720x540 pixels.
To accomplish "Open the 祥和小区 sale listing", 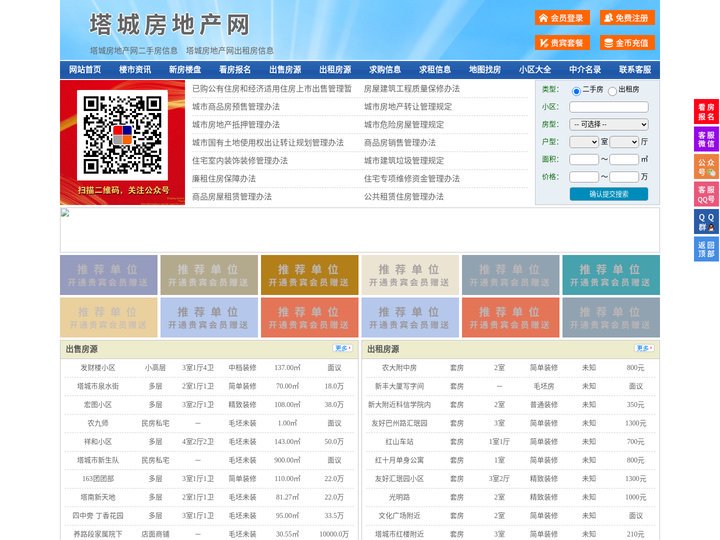I will point(98,442).
